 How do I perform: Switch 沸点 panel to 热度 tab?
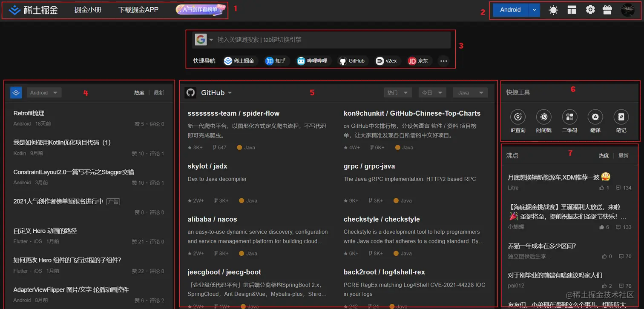tap(604, 156)
